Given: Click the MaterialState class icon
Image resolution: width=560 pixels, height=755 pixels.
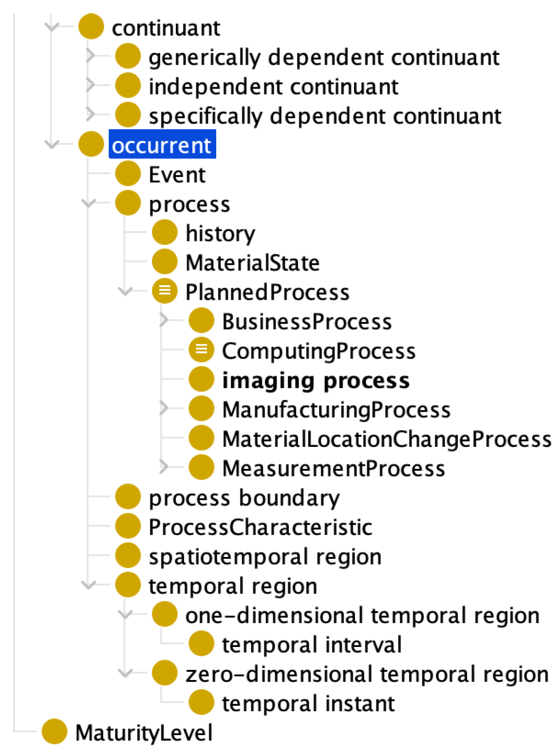Looking at the screenshot, I should [165, 262].
